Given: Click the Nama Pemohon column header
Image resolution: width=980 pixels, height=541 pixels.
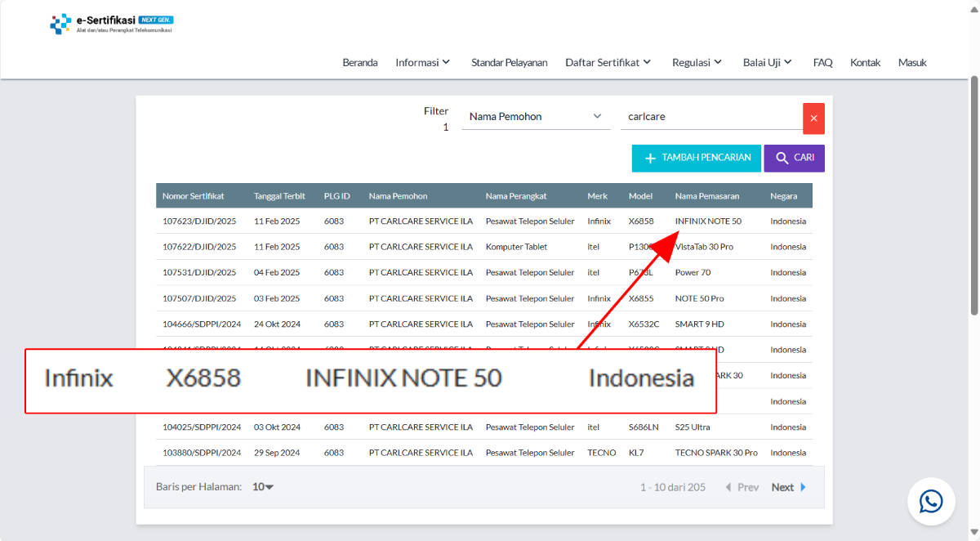Looking at the screenshot, I should 398,196.
